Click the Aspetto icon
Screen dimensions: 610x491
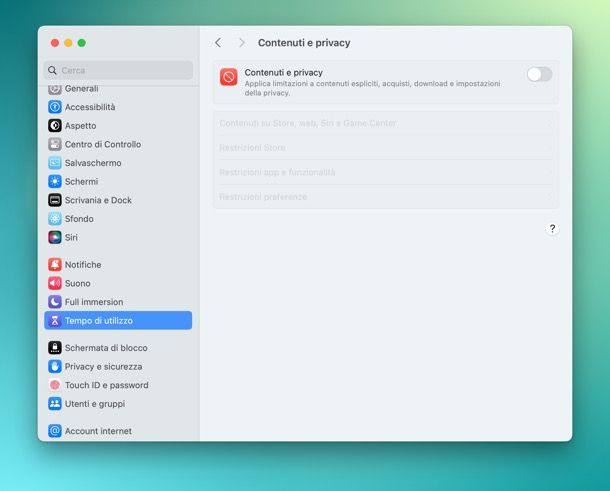(55, 126)
